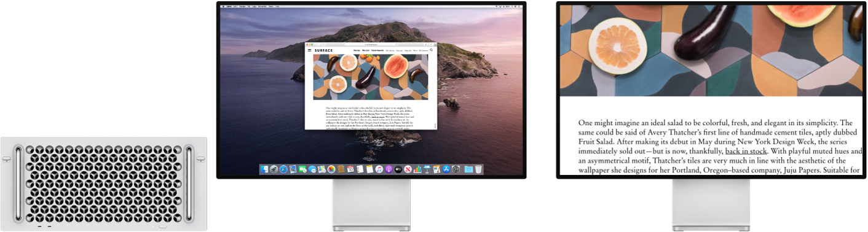Open Calendar from the Dock
This screenshot has width=868, height=232.
[350, 169]
